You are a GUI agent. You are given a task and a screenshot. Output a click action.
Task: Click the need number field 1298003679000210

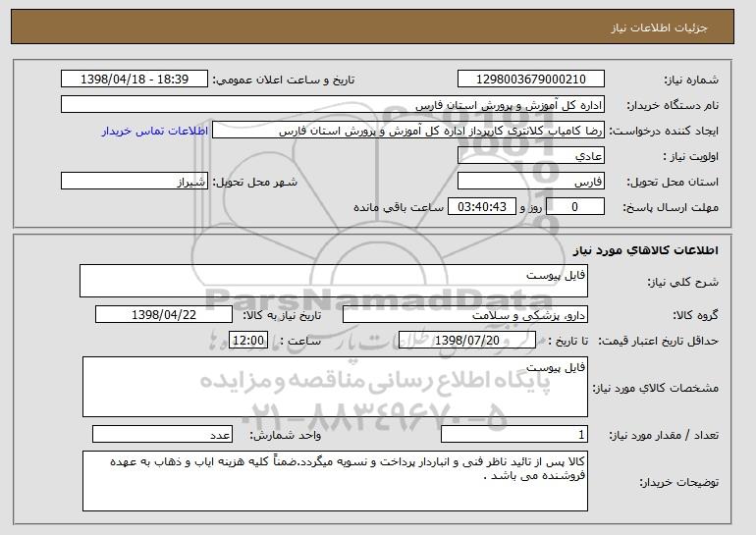pos(531,80)
